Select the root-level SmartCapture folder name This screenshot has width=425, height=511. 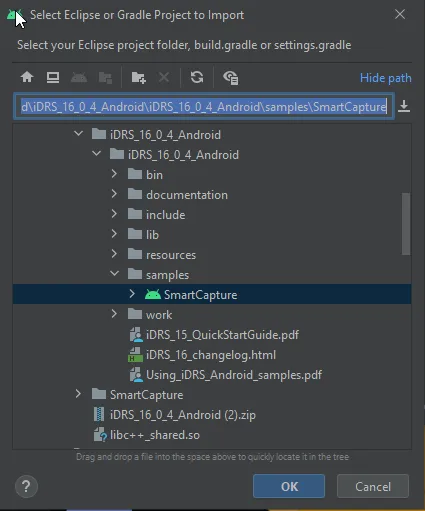147,395
